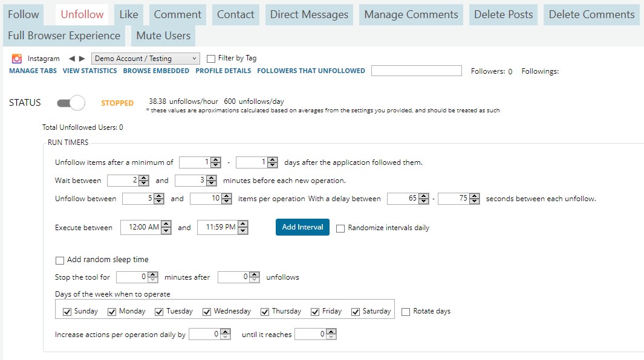Open the Manage Comments tab
The height and width of the screenshot is (360, 644).
pyautogui.click(x=411, y=14)
